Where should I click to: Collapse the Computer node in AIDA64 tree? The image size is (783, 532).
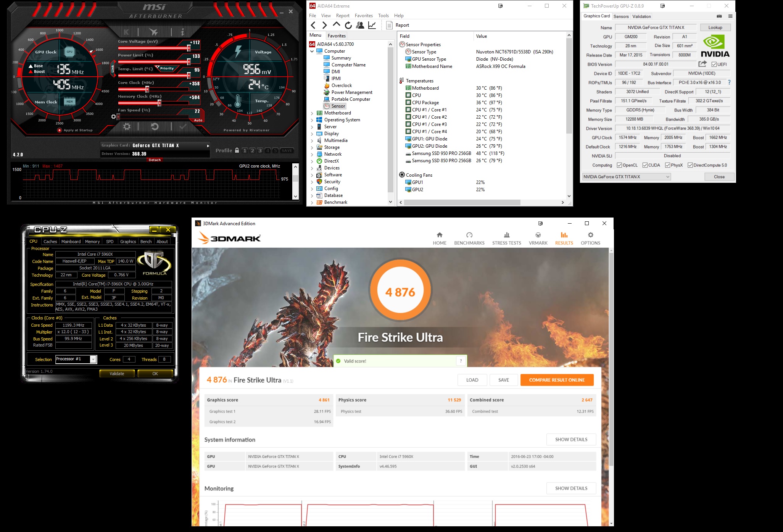[312, 51]
